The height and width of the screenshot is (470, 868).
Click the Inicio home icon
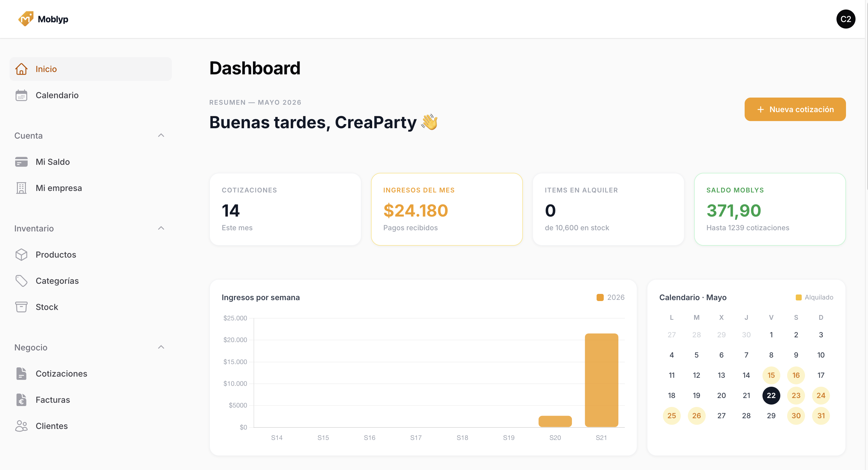[x=21, y=69]
